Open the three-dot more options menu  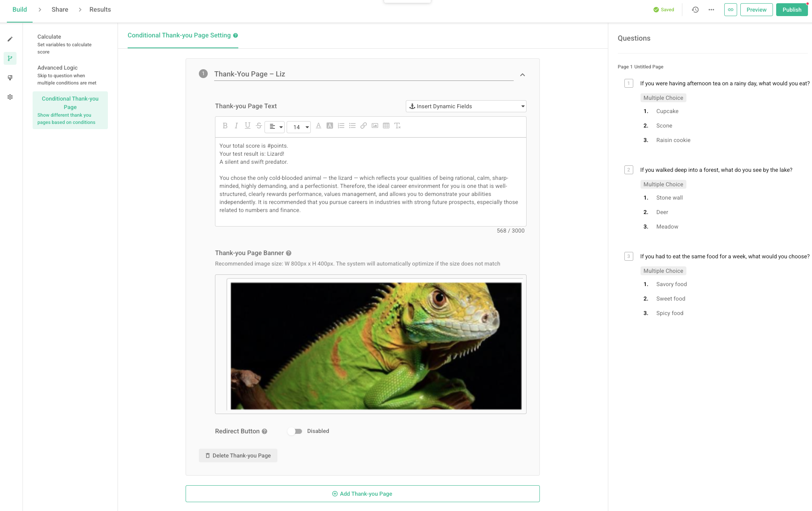[711, 10]
